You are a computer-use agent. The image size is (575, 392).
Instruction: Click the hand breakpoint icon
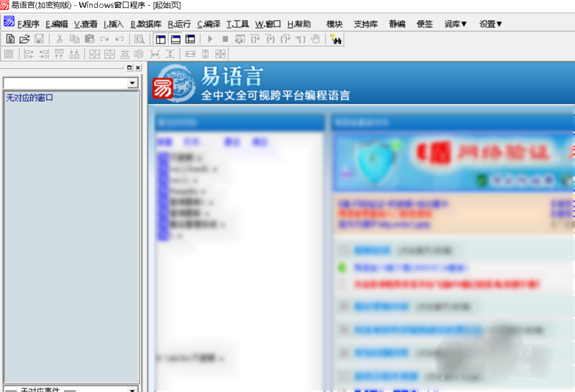pos(315,39)
